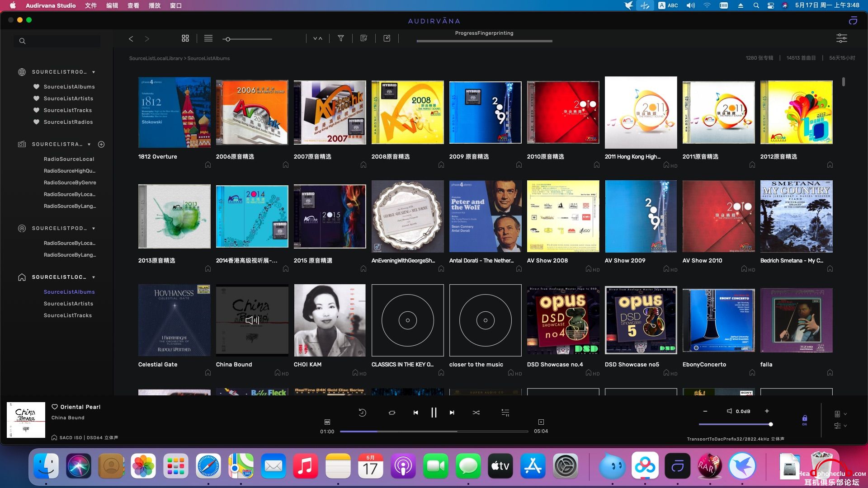Switch to grid view in the toolbar
The image size is (868, 488).
(185, 38)
